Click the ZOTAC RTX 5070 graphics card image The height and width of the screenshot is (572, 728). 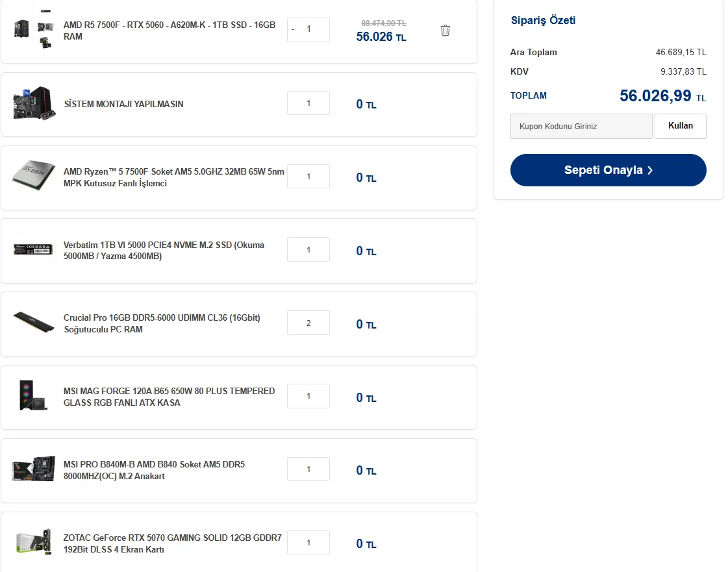click(33, 543)
